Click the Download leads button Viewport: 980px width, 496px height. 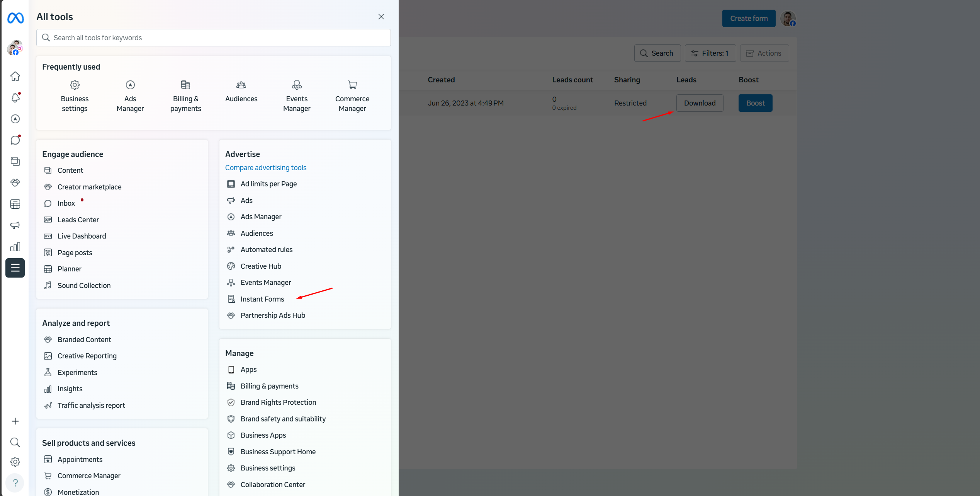pyautogui.click(x=699, y=103)
